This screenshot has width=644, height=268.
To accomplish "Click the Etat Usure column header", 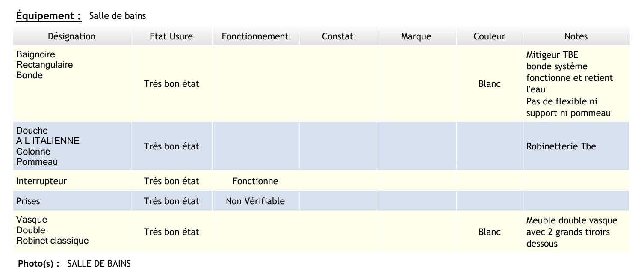I will pyautogui.click(x=171, y=37).
